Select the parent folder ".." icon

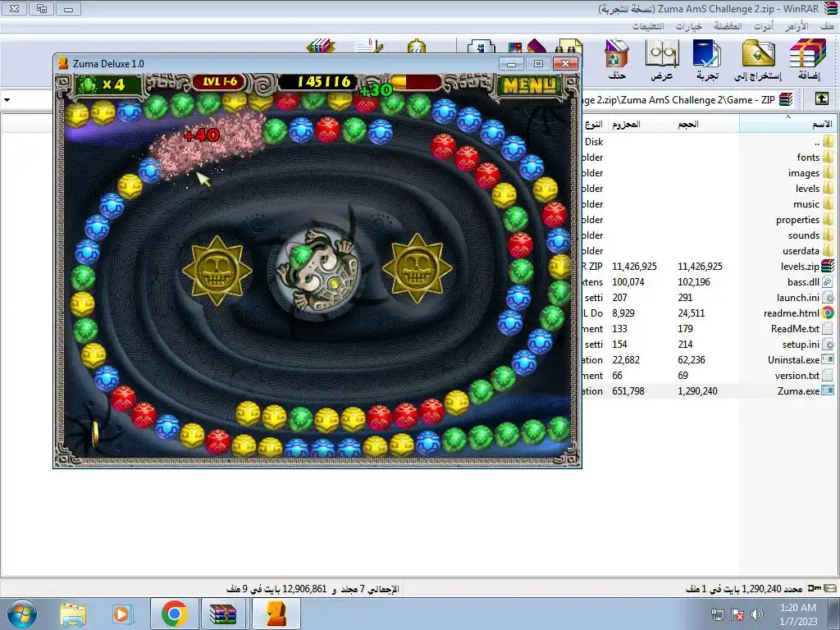pyautogui.click(x=829, y=141)
